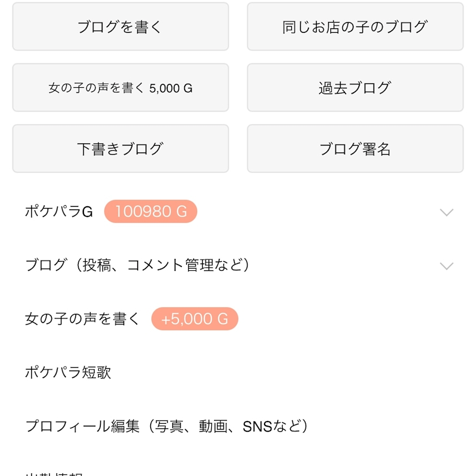Image resolution: width=476 pixels, height=476 pixels.
Task: Select ブログ（投稿、コメント管理など） menu label
Action: 138,265
